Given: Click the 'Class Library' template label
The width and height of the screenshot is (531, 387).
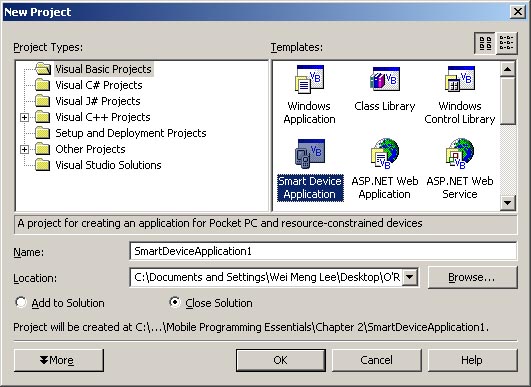Looking at the screenshot, I should pyautogui.click(x=385, y=106).
